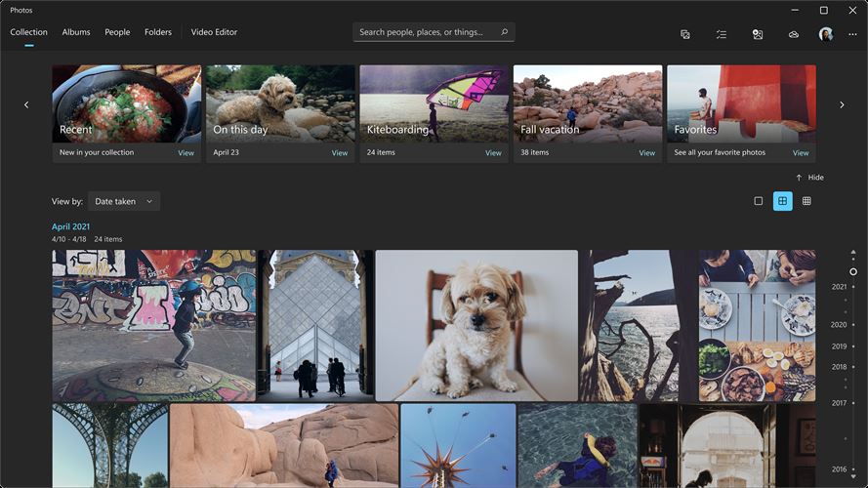Show next highlights with right arrow

click(842, 104)
